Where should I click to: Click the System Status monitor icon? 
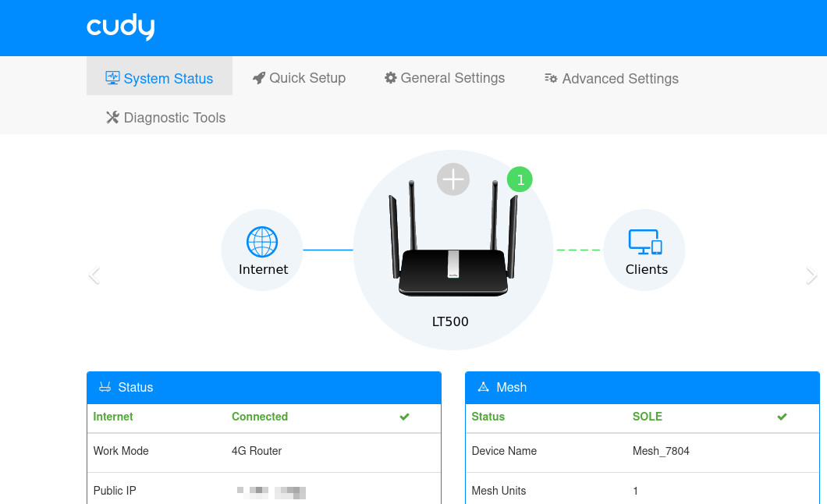[x=112, y=78]
